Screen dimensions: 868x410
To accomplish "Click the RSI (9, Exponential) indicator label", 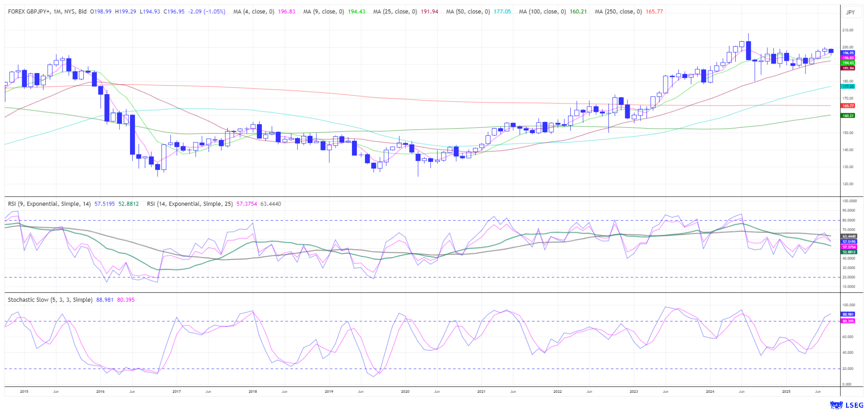I will click(x=49, y=204).
